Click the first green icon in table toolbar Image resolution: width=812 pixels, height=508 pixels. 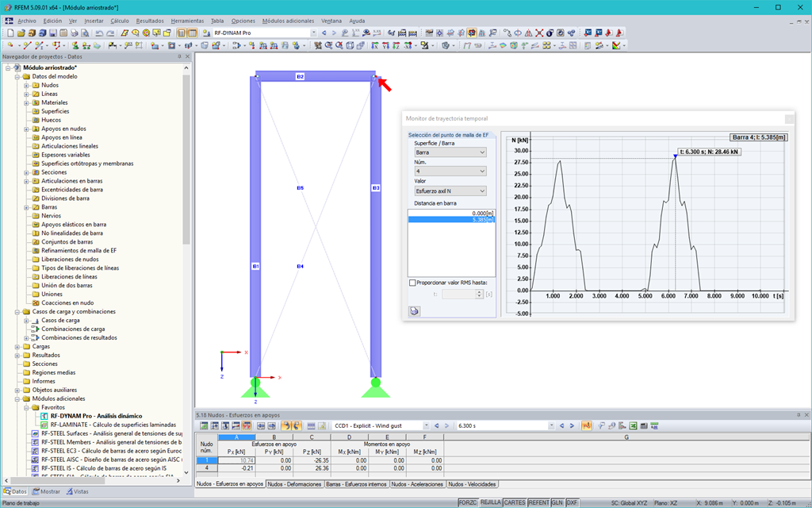click(204, 425)
